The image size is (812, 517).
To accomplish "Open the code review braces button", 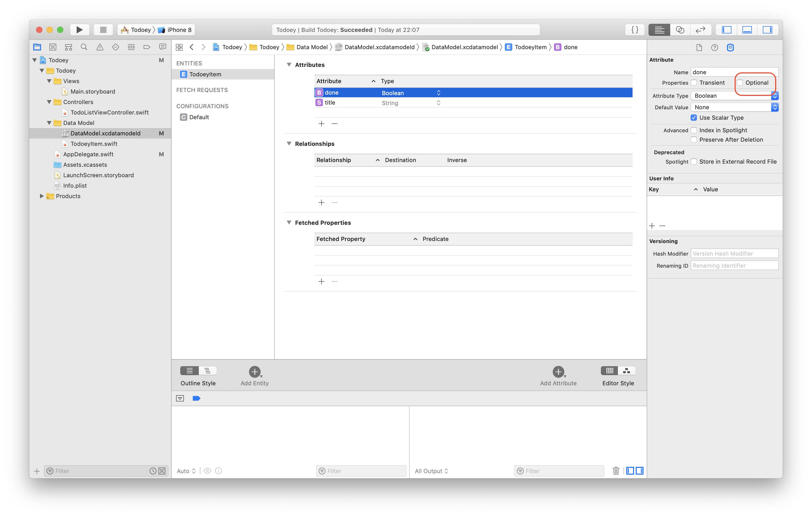I will click(635, 30).
